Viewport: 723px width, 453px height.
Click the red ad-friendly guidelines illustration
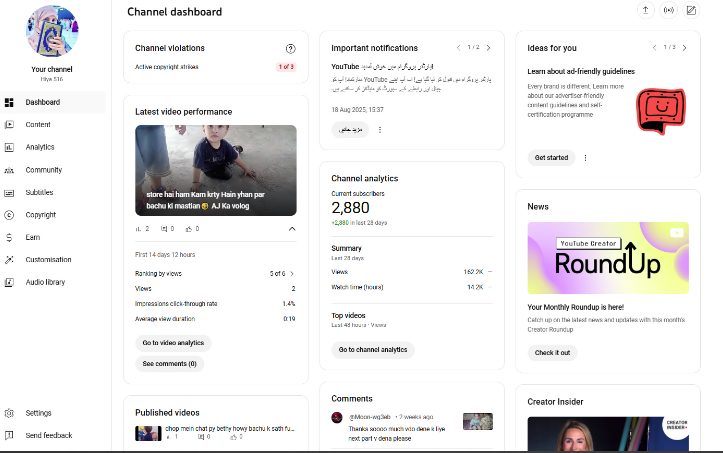661,111
